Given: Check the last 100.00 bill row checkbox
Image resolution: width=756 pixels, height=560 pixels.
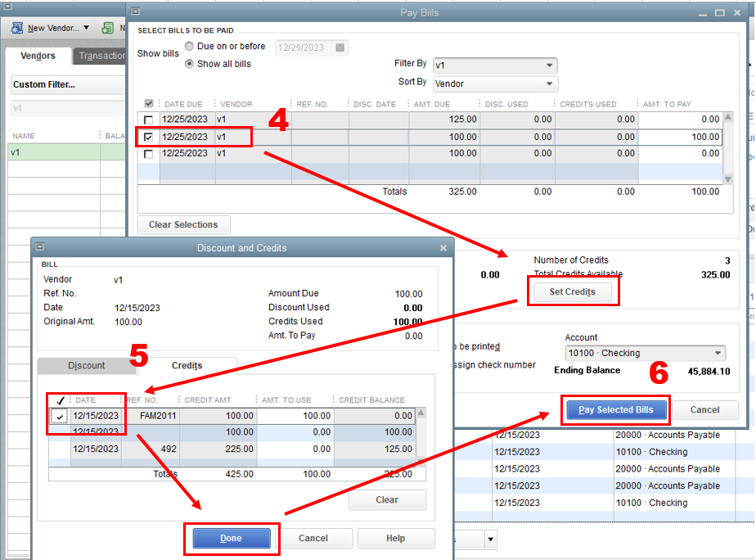Looking at the screenshot, I should (x=149, y=154).
